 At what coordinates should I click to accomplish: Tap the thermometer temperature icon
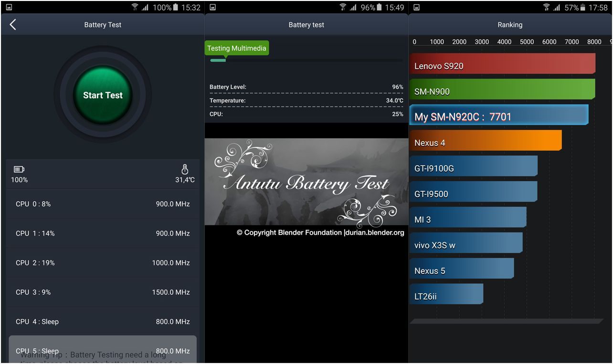click(185, 169)
